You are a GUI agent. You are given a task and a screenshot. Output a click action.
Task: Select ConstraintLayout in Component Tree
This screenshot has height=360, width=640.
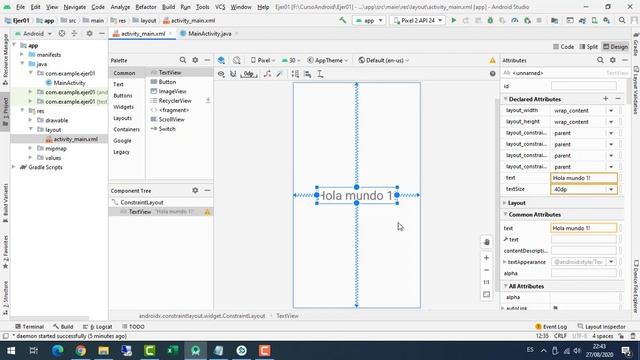(x=142, y=202)
